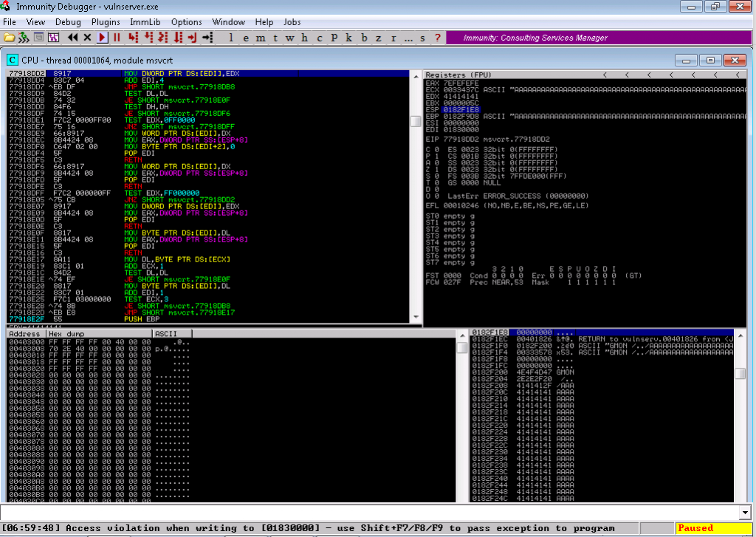The height and width of the screenshot is (537, 756).
Task: Click the Restart program rewind icon
Action: tap(73, 37)
